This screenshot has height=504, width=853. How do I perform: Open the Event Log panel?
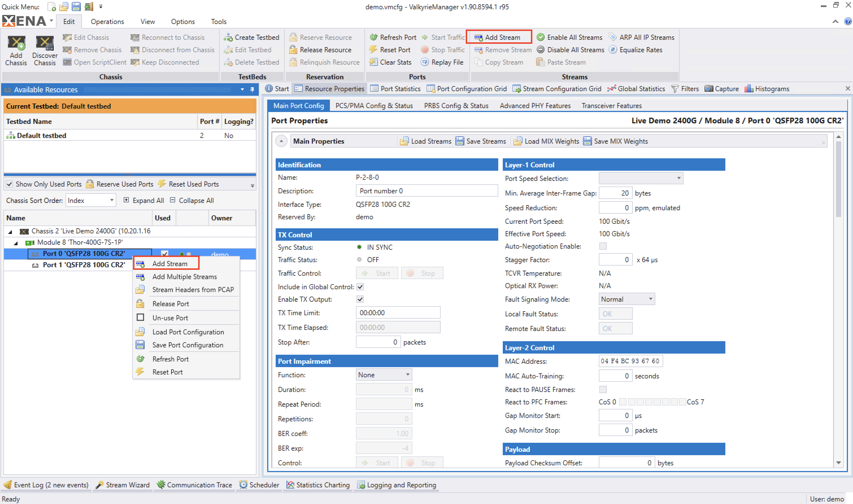(x=46, y=485)
